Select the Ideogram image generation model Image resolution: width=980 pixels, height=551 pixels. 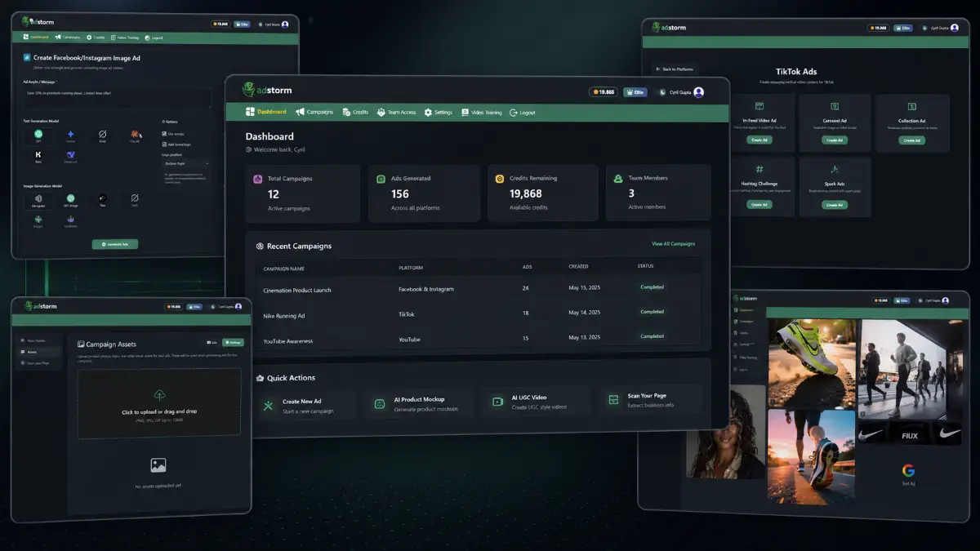coord(38,200)
